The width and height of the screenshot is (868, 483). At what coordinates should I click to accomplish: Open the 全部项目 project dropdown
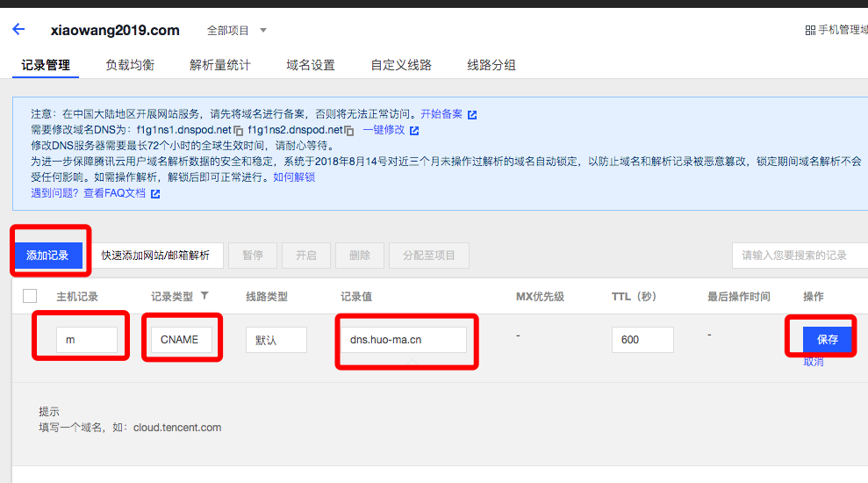click(x=236, y=31)
